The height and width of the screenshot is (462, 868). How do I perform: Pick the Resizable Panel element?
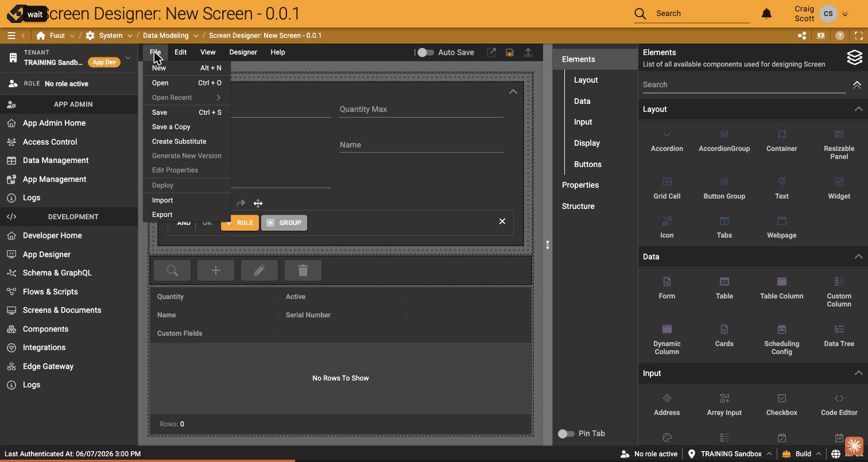pyautogui.click(x=839, y=144)
